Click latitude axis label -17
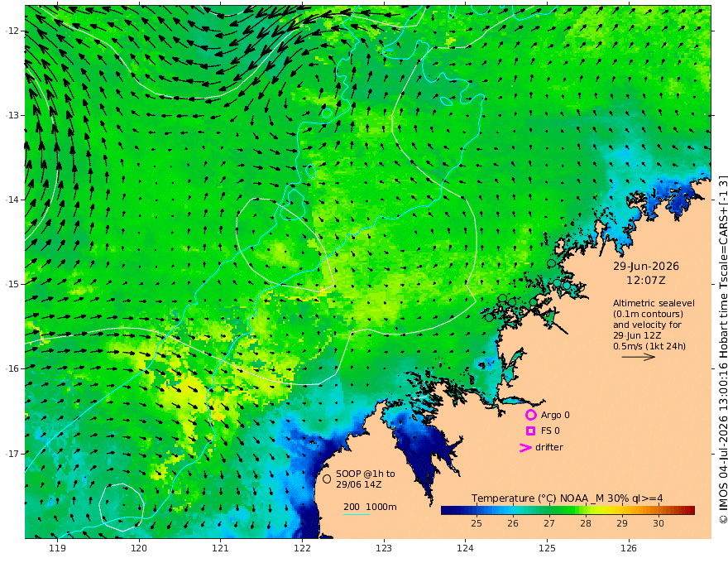This screenshot has height=563, width=728. click(12, 453)
